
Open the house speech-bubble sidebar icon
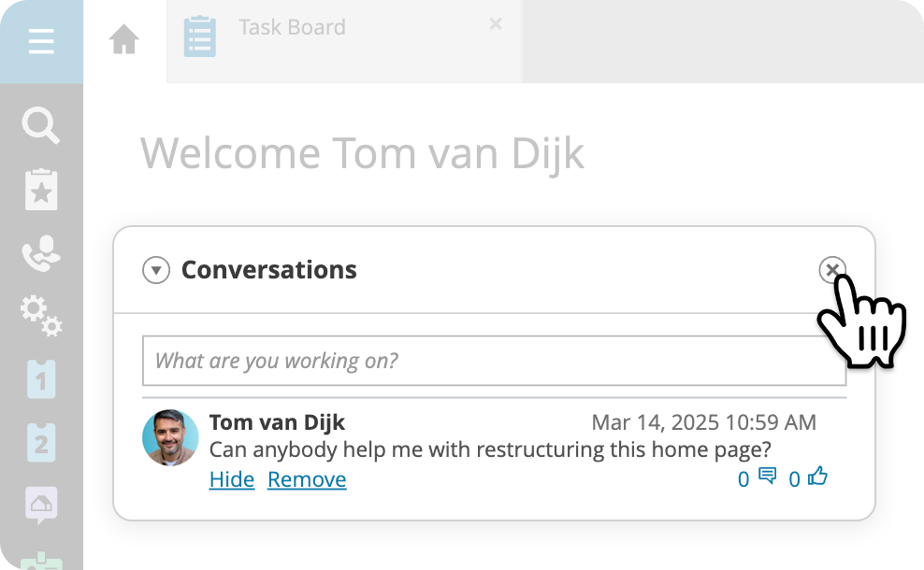click(41, 505)
